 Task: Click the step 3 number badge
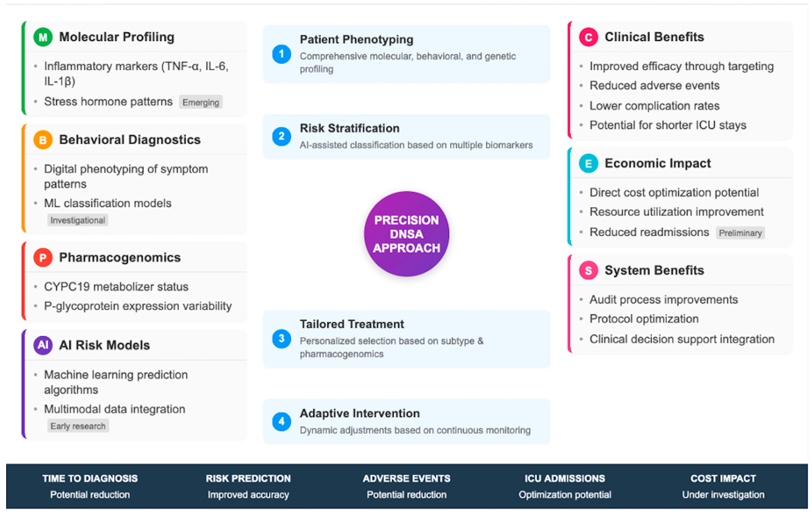282,338
